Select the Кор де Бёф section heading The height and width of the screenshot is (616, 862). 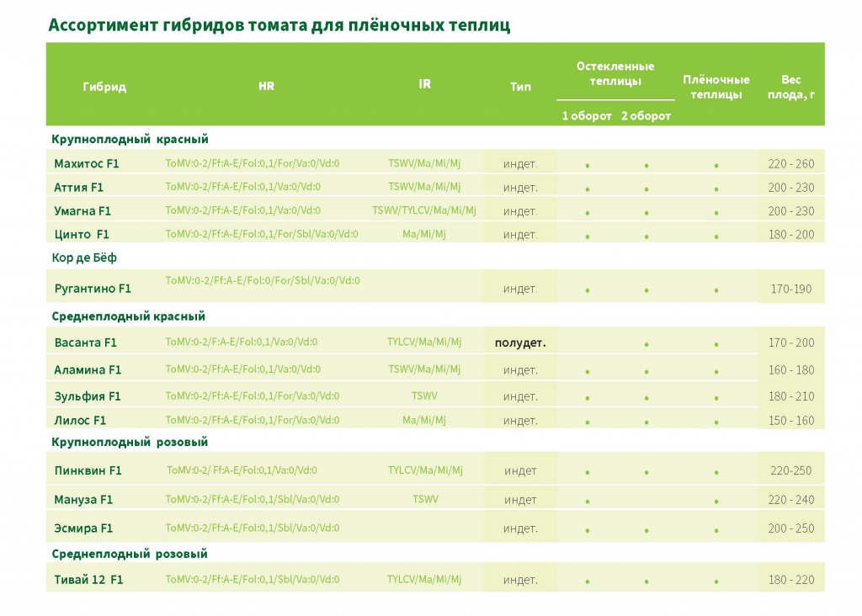(84, 258)
